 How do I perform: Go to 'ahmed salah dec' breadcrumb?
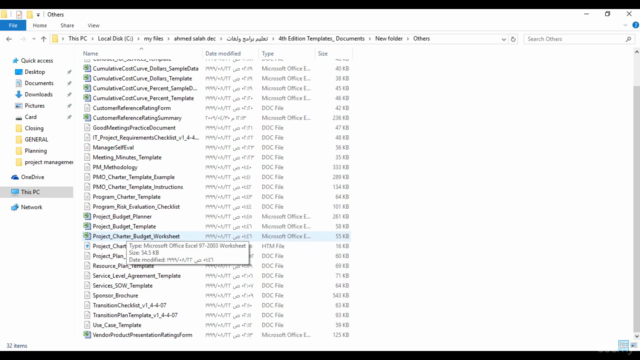195,38
